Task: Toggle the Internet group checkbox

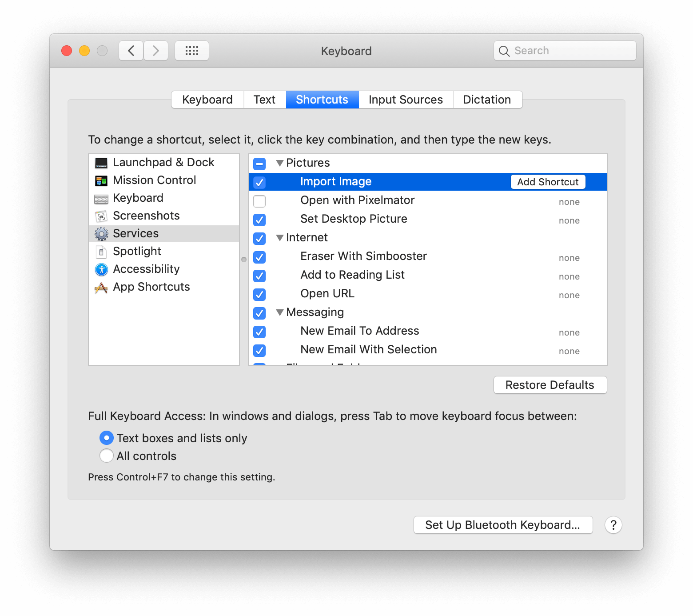Action: (259, 238)
